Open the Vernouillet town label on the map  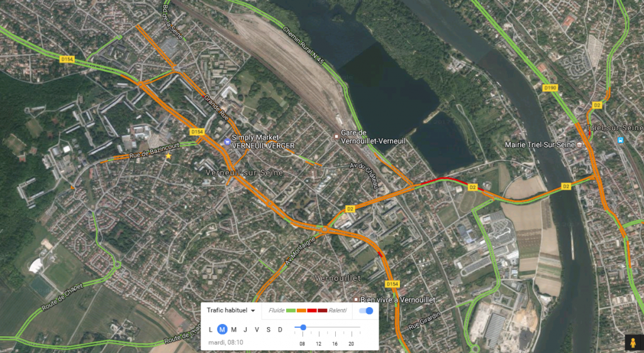click(x=338, y=278)
